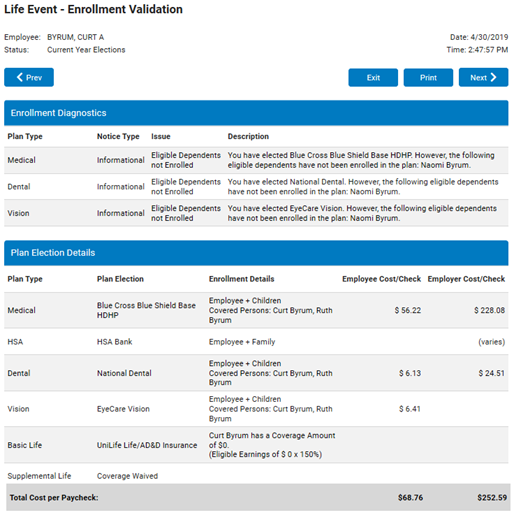Click the Employee Cost/Check column header
The width and height of the screenshot is (514, 515).
[381, 279]
